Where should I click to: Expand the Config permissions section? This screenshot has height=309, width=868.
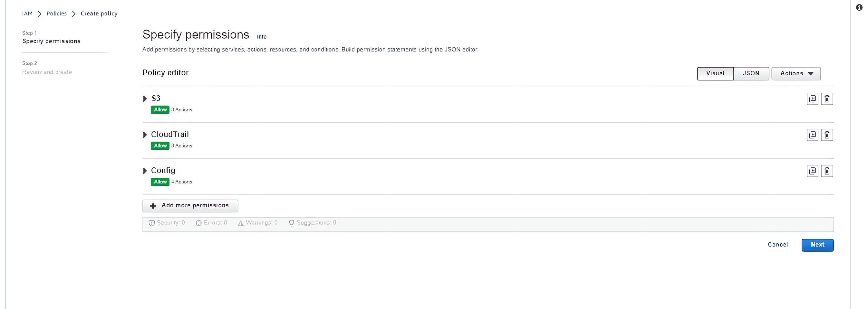click(x=145, y=171)
